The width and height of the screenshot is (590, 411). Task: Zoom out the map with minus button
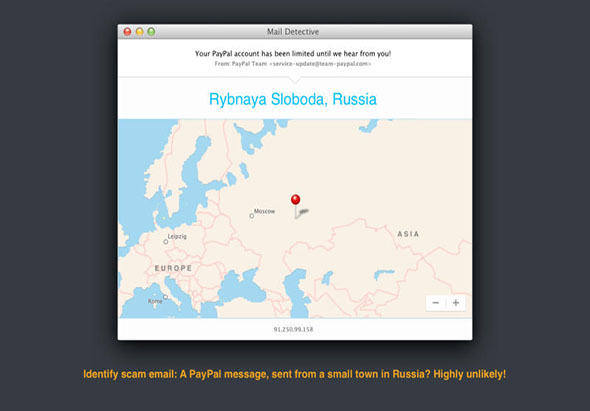click(x=436, y=303)
